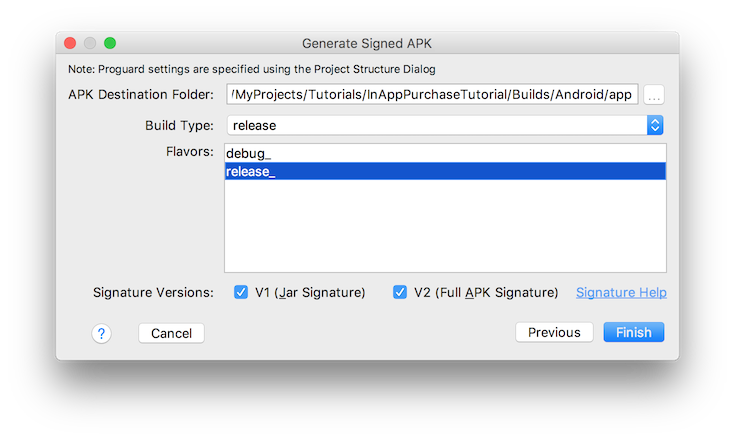Click the Proguard settings note text
This screenshot has height=440, width=735.
tap(251, 69)
